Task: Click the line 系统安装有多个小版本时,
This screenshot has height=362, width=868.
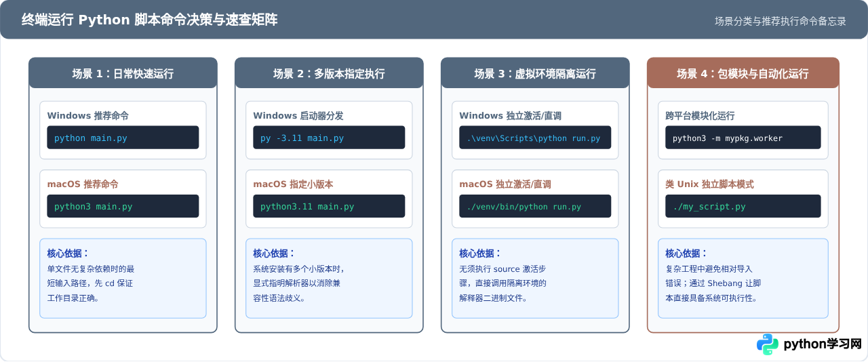Action: pyautogui.click(x=299, y=268)
